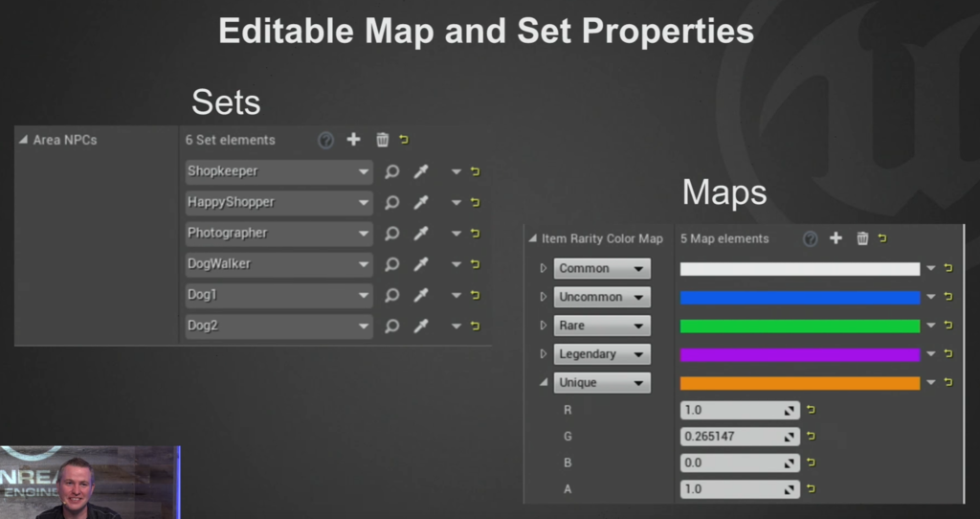Open the green Rare color swatch
The height and width of the screenshot is (519, 980).
(800, 327)
